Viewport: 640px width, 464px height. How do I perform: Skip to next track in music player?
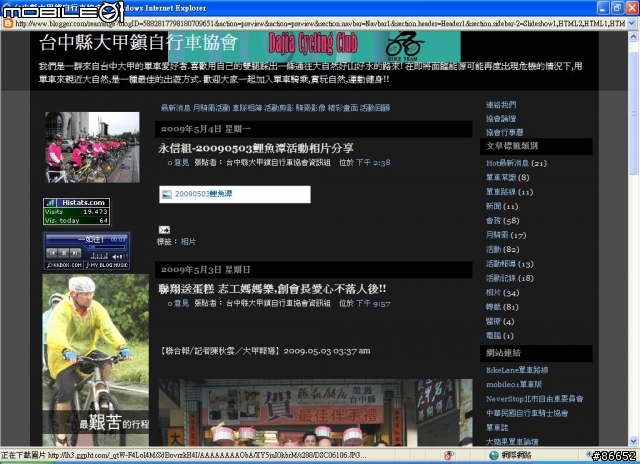tap(75, 253)
